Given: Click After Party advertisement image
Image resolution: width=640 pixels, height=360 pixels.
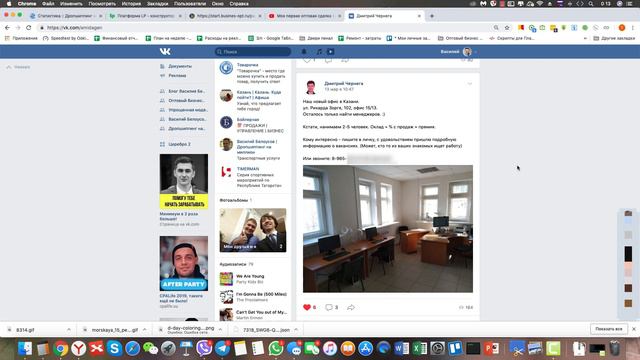Looking at the screenshot, I should [x=184, y=263].
